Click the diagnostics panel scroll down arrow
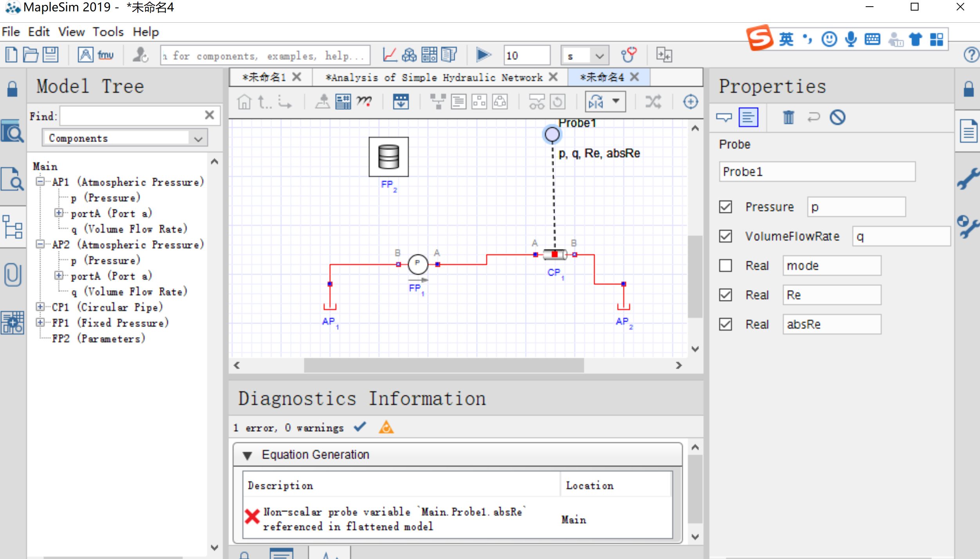Viewport: 980px width, 559px height. coord(695,537)
